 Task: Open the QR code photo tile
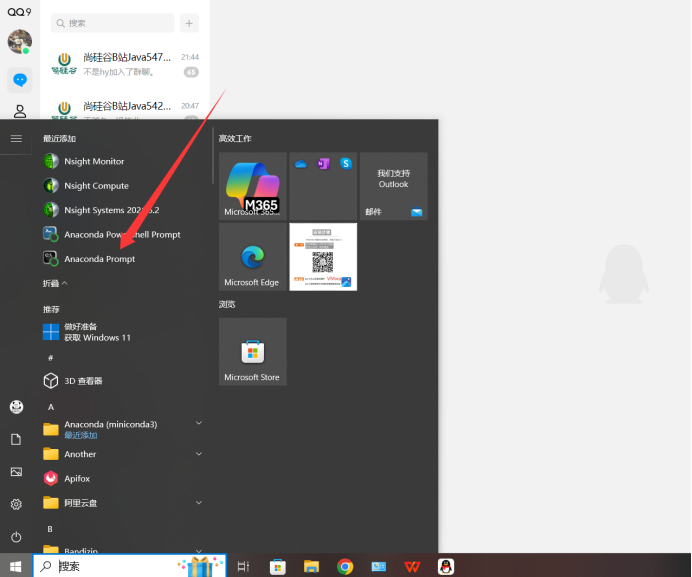323,256
